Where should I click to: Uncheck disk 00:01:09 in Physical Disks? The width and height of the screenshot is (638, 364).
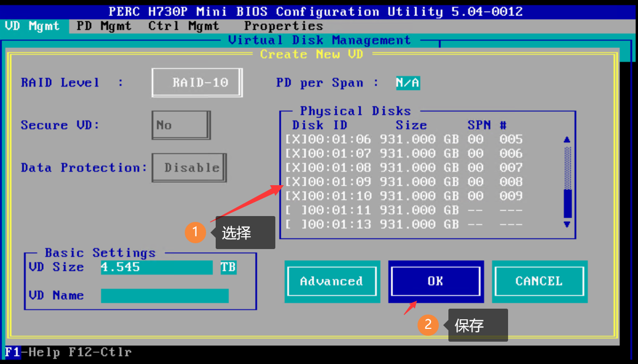pos(296,182)
